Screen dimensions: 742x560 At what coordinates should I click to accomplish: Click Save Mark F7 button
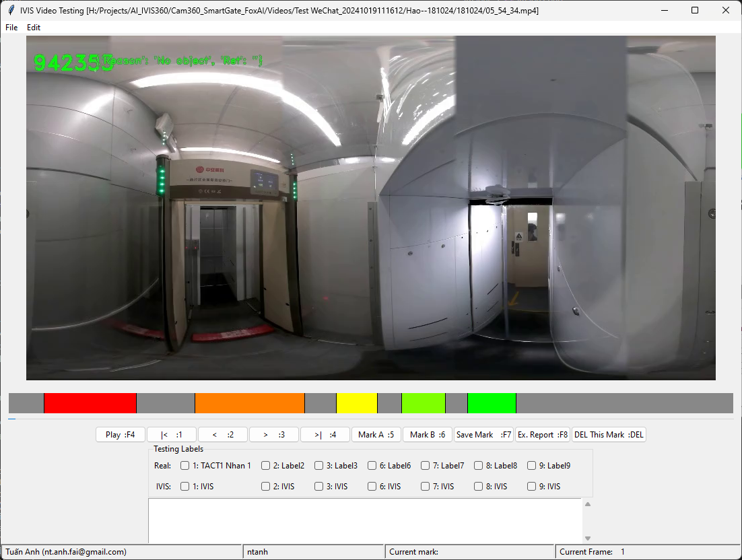[x=483, y=435]
